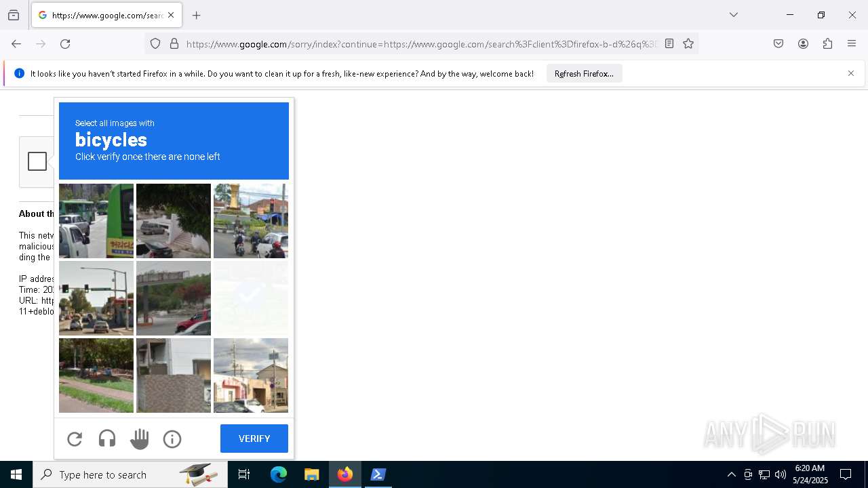Launch Microsoft Edge from the taskbar
868x488 pixels.
click(x=279, y=474)
